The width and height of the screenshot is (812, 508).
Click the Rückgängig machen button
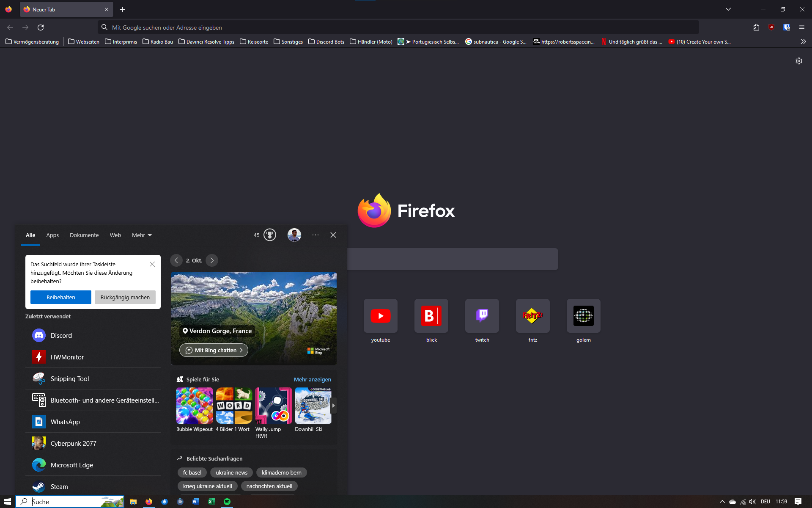coord(125,297)
